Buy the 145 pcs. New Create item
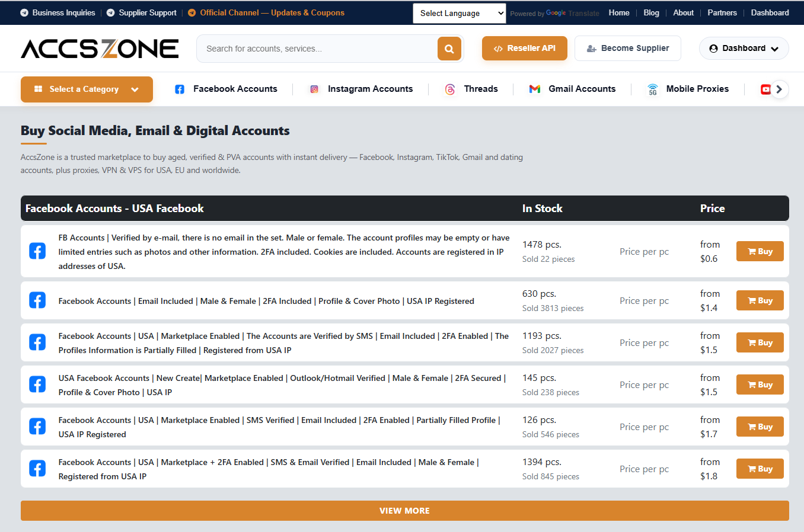 (760, 384)
